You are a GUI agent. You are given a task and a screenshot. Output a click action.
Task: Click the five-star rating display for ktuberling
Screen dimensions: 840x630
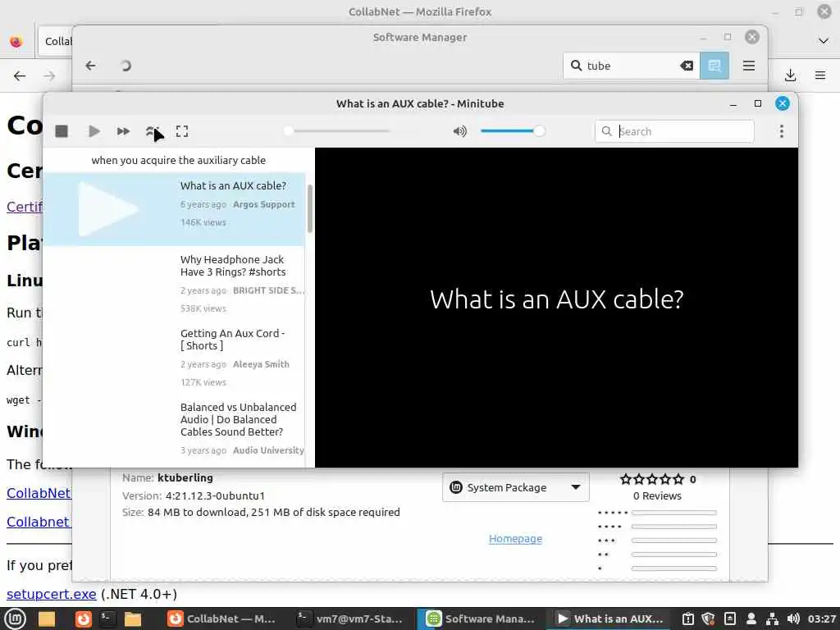click(652, 479)
